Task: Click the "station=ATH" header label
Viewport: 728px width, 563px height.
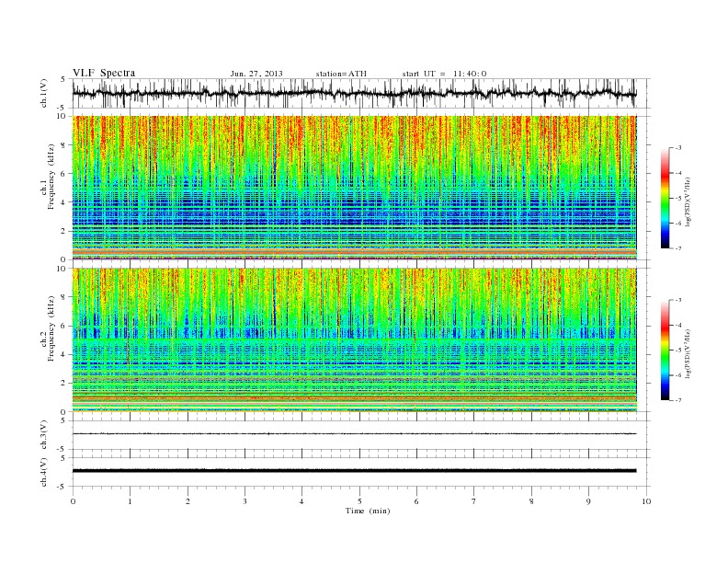Action: (341, 74)
